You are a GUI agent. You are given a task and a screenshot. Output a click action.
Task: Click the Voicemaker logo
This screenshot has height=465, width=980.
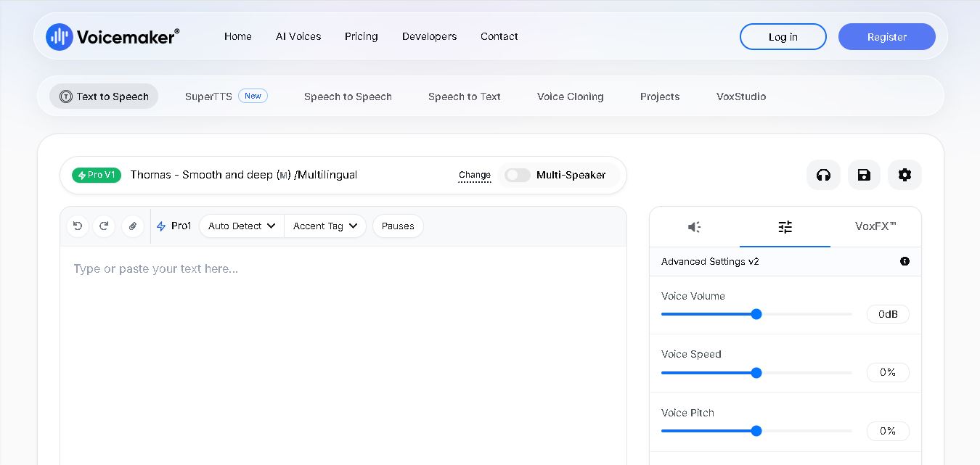113,36
